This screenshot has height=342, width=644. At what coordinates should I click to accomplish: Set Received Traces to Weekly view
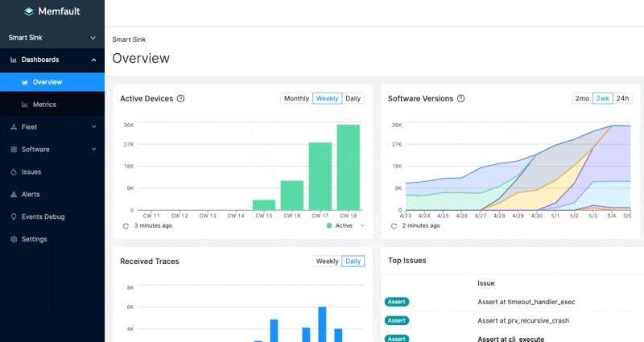click(x=327, y=262)
